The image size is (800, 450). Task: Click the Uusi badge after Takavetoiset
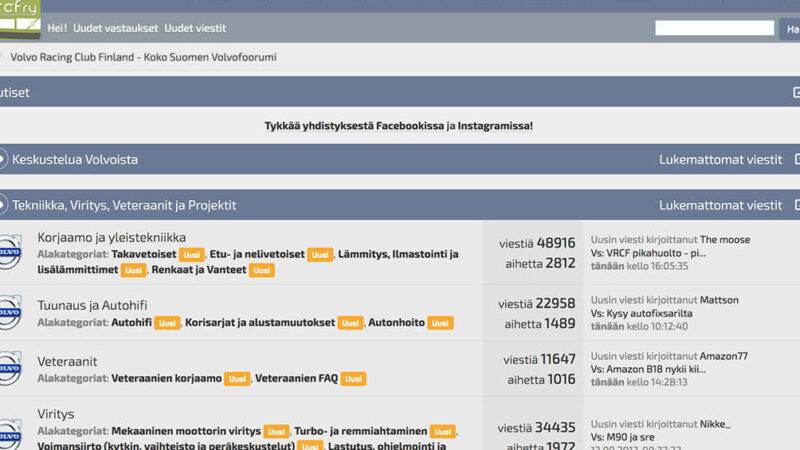click(x=192, y=255)
